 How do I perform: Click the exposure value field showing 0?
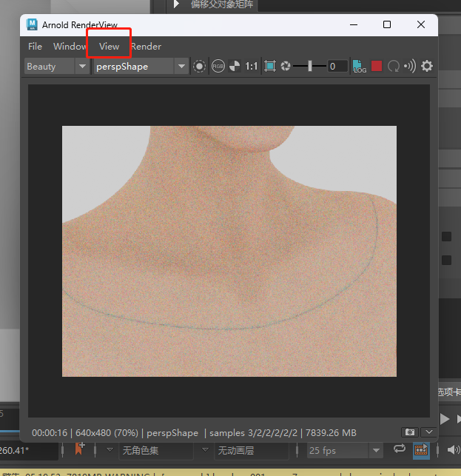click(337, 66)
